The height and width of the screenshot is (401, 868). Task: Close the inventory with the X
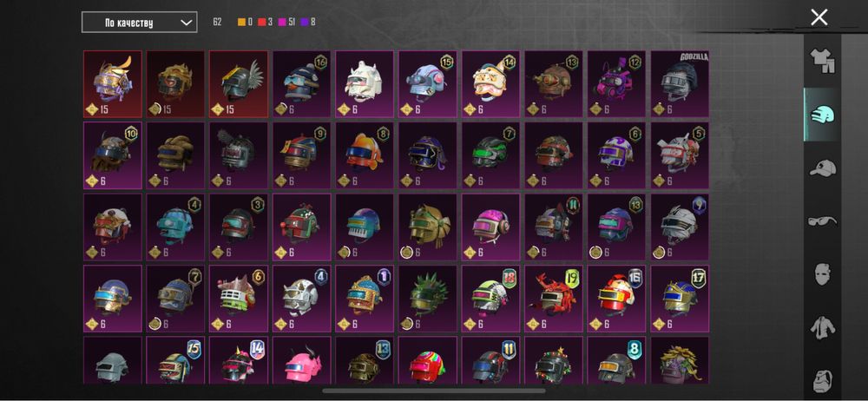(819, 17)
